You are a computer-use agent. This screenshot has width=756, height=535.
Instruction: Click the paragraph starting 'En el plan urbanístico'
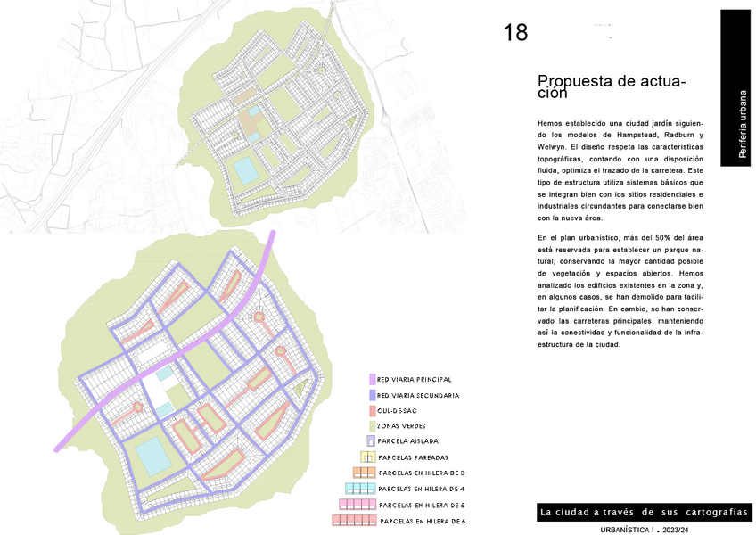pyautogui.click(x=620, y=291)
